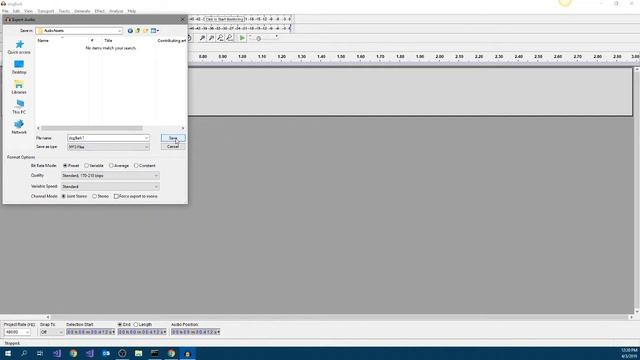
Task: Click the green Play-at-speed button
Action: pyautogui.click(x=242, y=38)
